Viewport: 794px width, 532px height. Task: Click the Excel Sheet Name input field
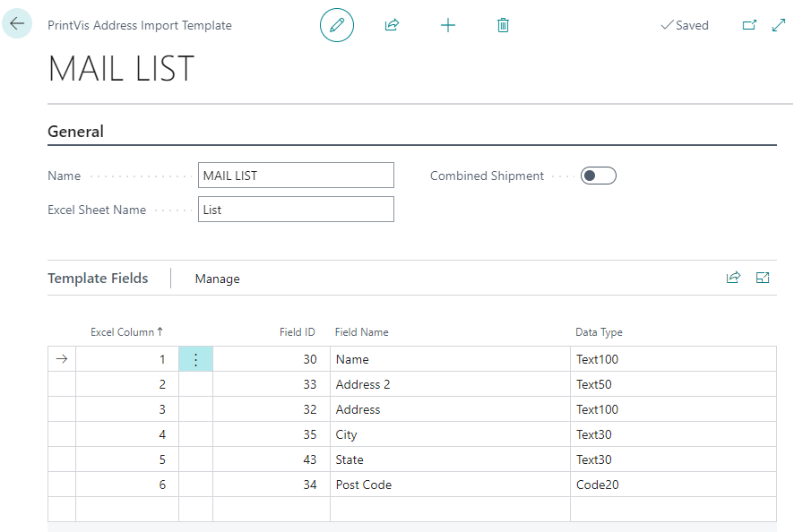(x=296, y=209)
